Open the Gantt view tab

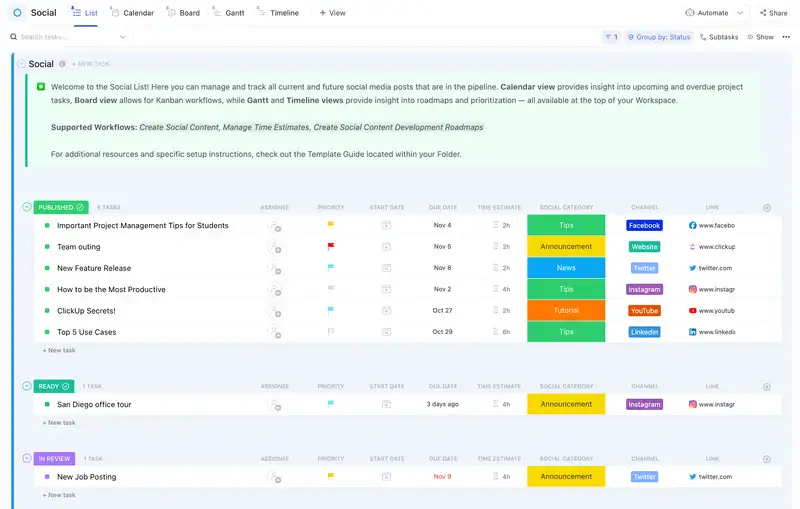coord(229,13)
